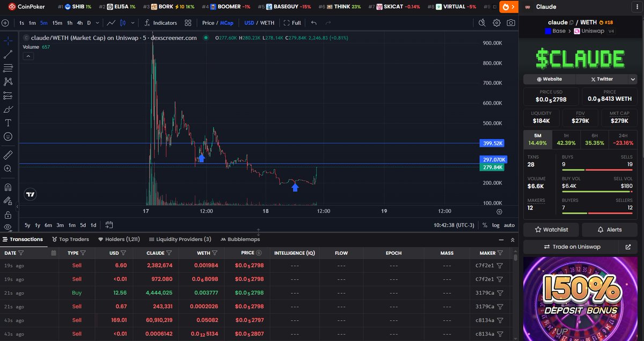Click Trade on Uniswap button
644x341 pixels.
point(572,247)
